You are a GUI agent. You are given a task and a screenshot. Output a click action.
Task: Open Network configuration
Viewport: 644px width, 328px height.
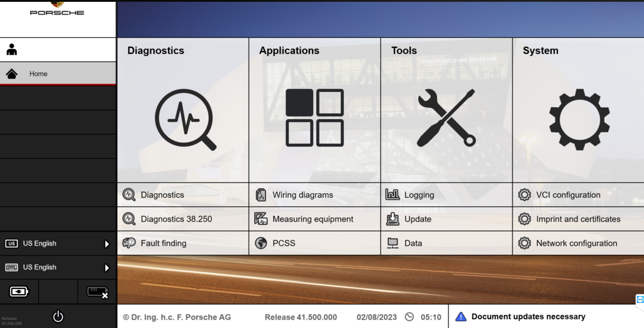tap(579, 243)
